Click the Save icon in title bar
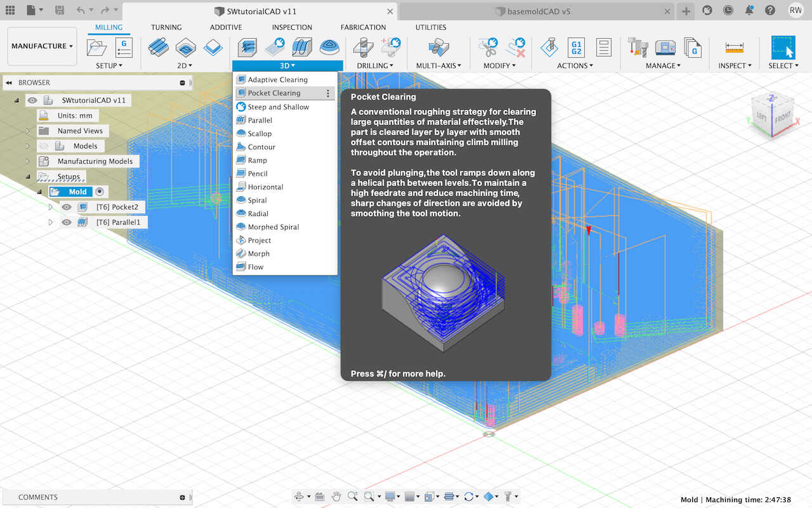812x508 pixels. [59, 10]
